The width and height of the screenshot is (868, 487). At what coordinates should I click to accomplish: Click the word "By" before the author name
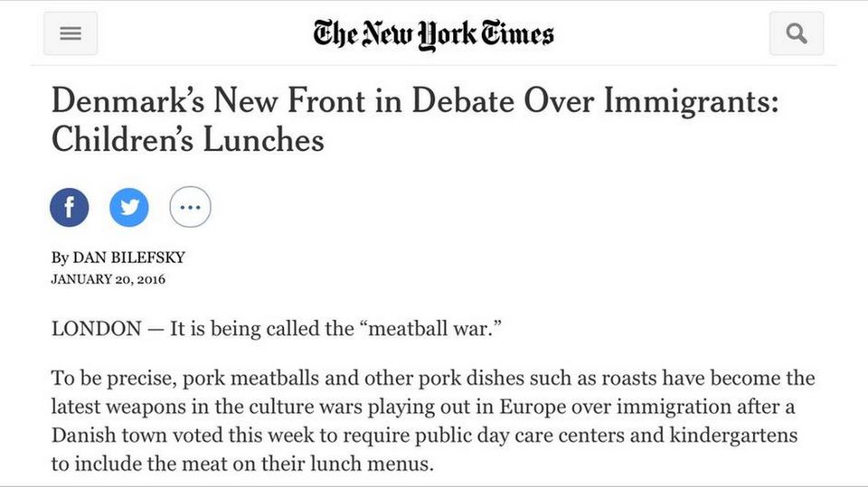pyautogui.click(x=60, y=258)
